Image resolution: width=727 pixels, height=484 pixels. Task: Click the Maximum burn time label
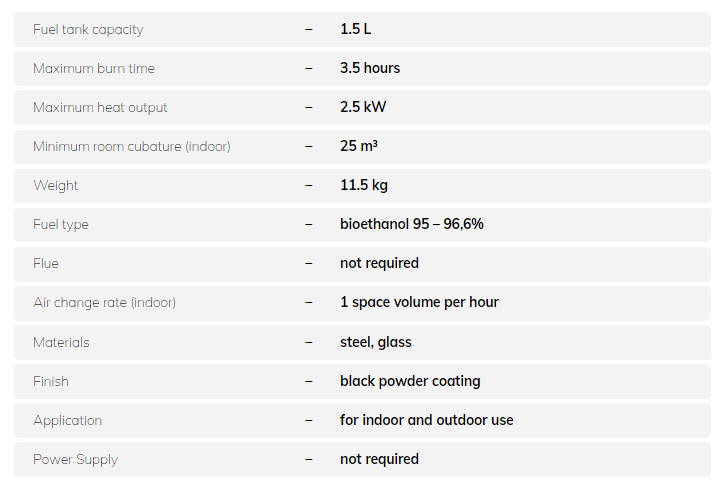click(94, 68)
